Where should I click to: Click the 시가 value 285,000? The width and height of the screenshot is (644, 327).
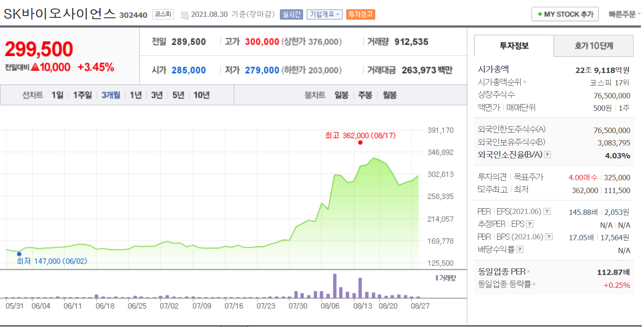189,70
